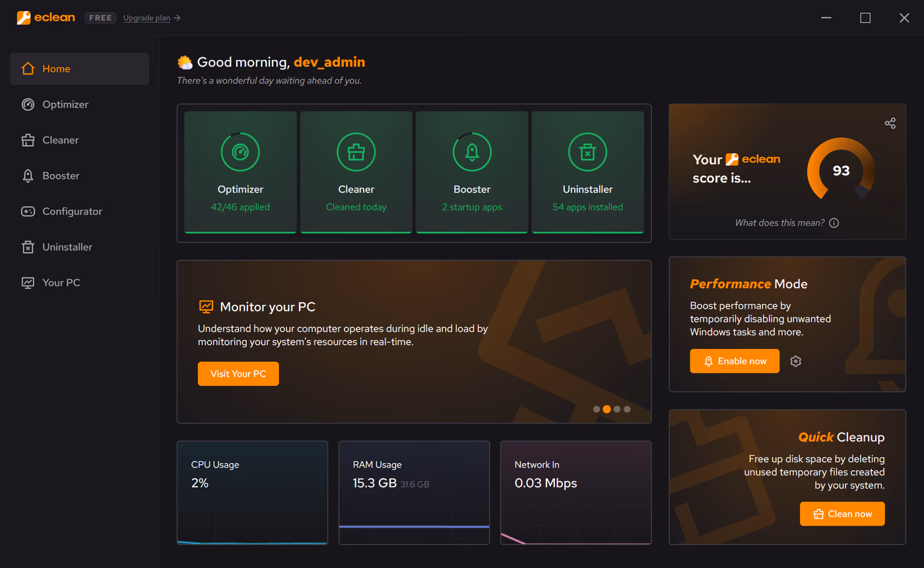Click the What does this mean? link
This screenshot has height=568, width=924.
point(779,223)
